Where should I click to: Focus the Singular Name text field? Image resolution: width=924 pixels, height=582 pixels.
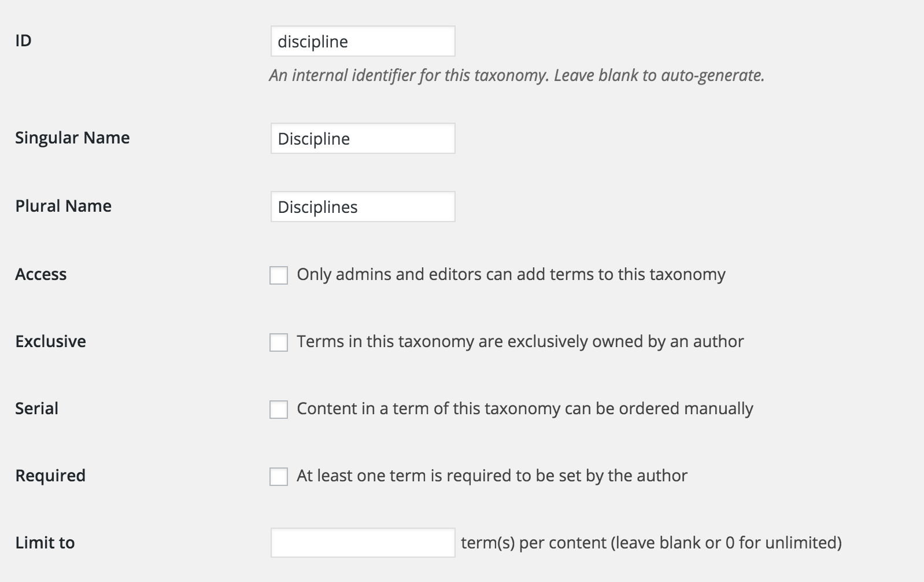click(x=363, y=139)
